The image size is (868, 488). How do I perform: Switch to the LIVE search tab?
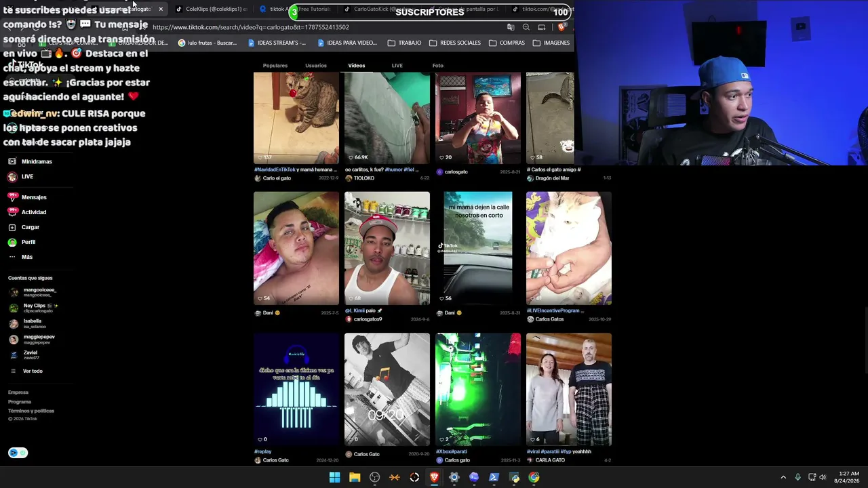coord(397,66)
